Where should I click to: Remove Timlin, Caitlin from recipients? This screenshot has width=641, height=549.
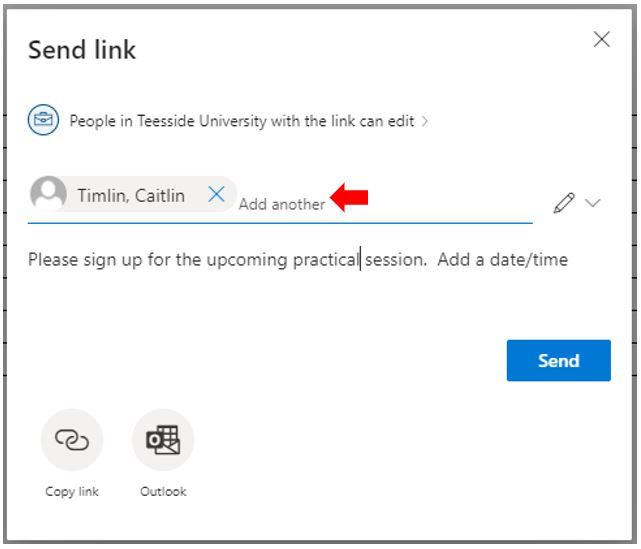[x=216, y=194]
